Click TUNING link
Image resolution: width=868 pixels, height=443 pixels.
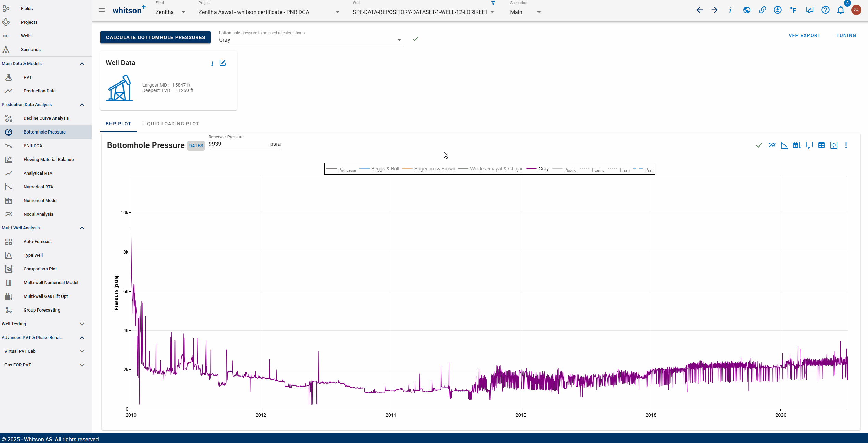[x=846, y=35]
